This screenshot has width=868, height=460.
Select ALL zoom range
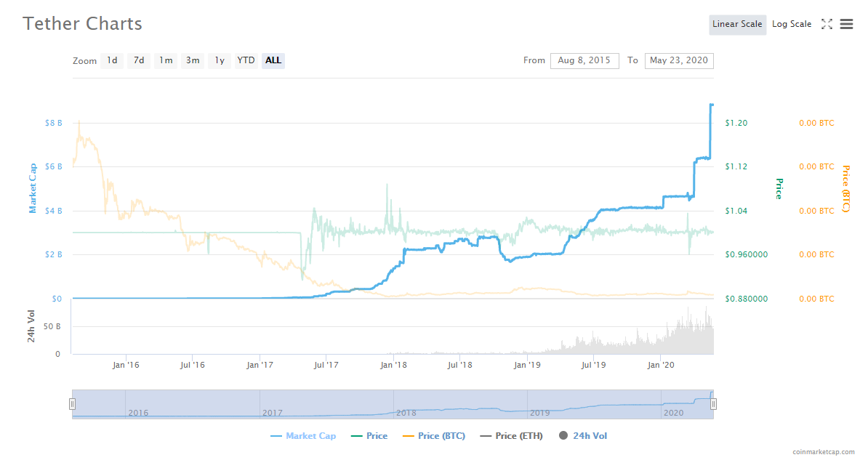(x=273, y=60)
